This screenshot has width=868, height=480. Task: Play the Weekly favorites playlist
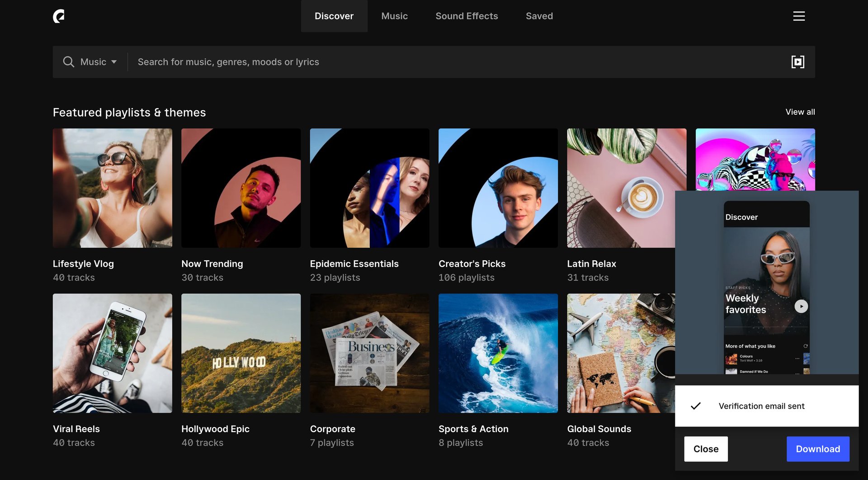[x=801, y=306]
